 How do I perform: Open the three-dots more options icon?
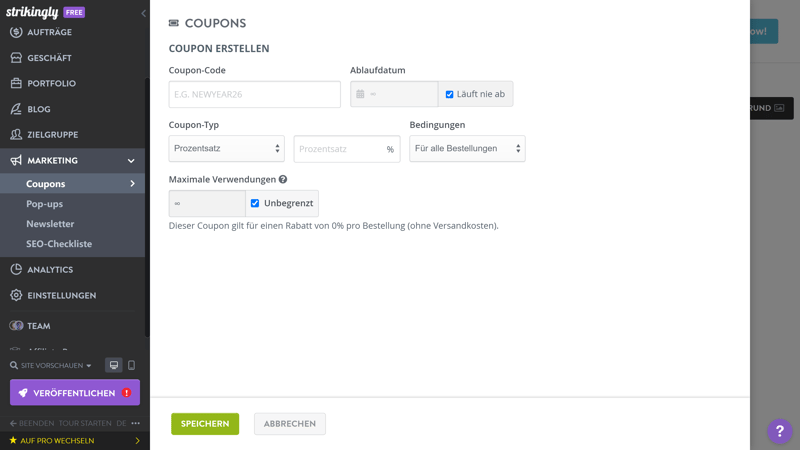[136, 423]
